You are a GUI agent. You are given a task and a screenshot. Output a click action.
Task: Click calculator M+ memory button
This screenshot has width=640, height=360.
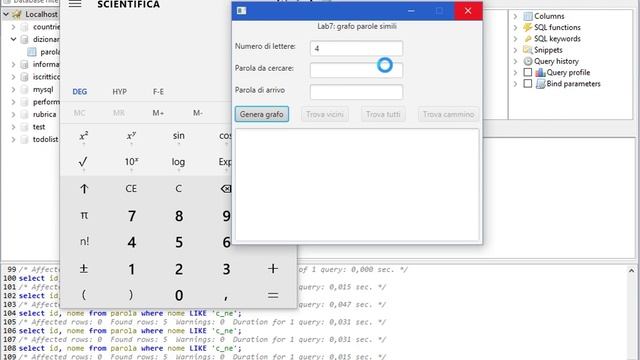tap(158, 113)
